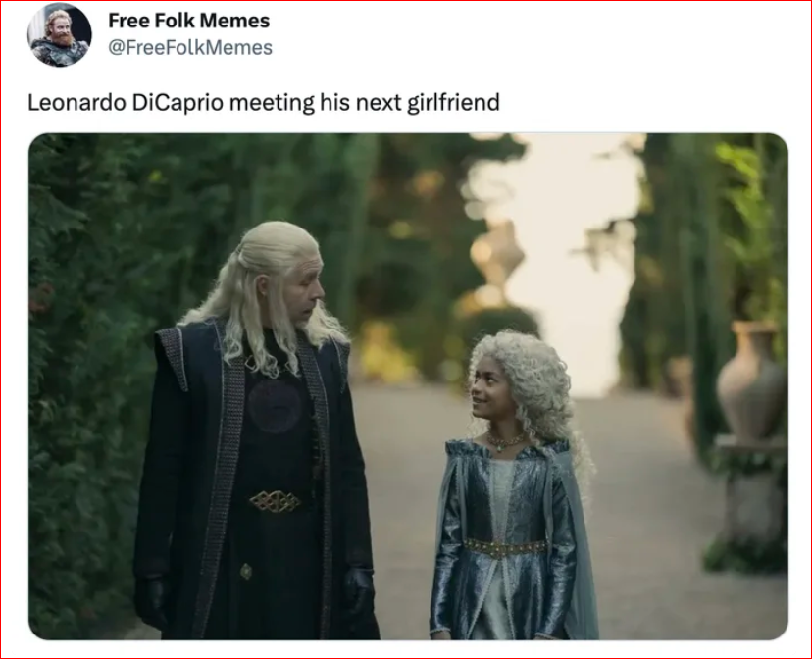Click the jeweled belt on the blue dress
The image size is (812, 659).
[504, 548]
